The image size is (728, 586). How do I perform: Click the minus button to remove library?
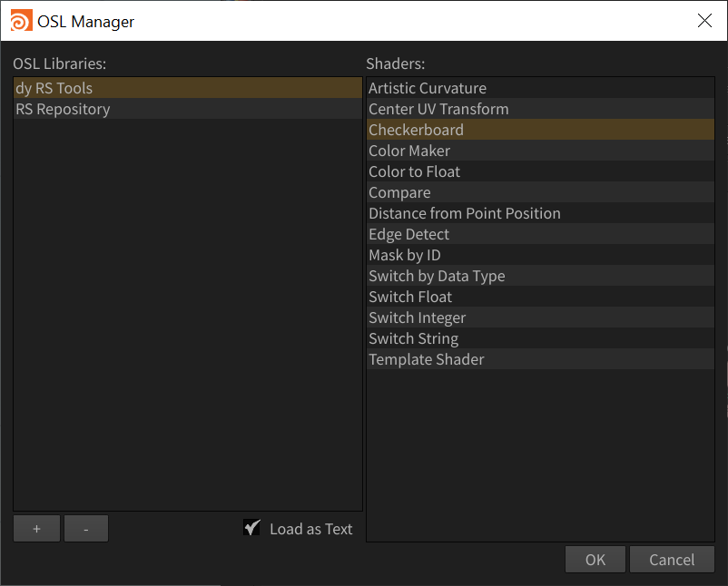(x=85, y=529)
